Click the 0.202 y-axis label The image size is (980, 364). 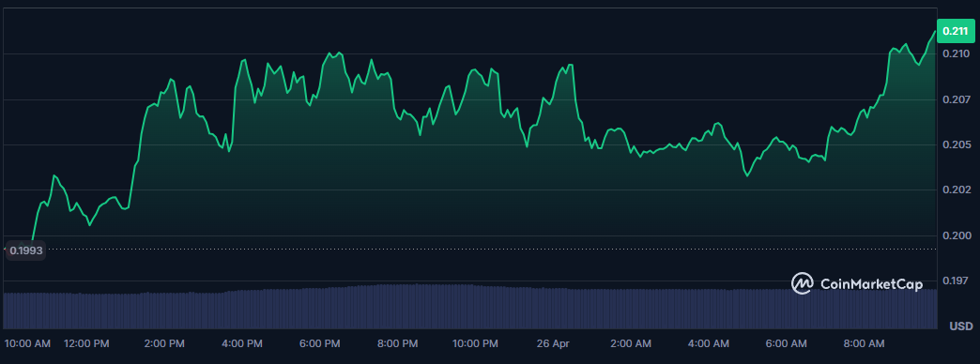pyautogui.click(x=957, y=190)
